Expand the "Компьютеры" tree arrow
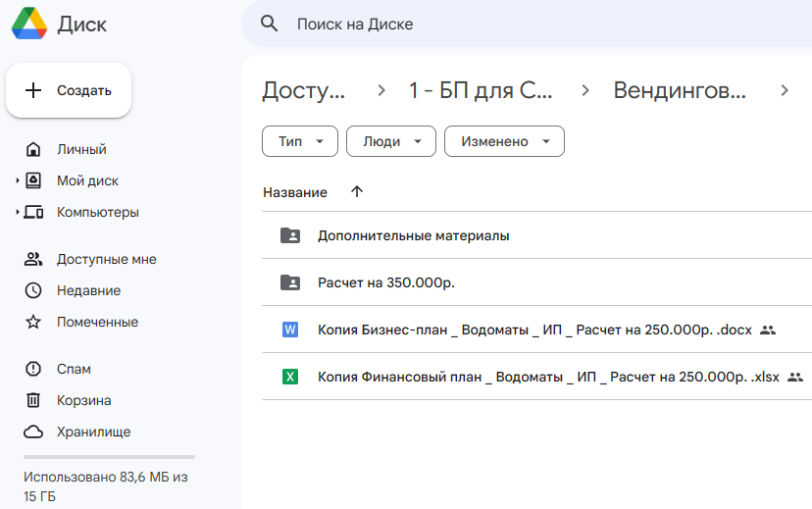 point(17,212)
